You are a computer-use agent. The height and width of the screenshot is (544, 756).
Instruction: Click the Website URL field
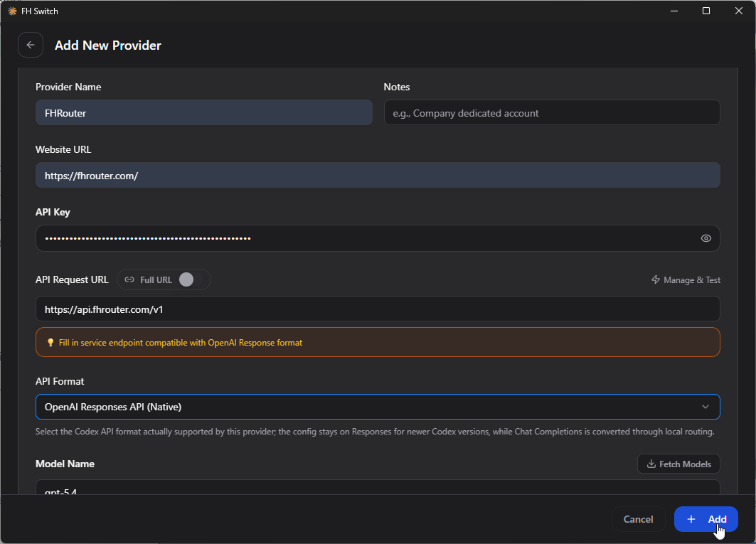(x=378, y=176)
